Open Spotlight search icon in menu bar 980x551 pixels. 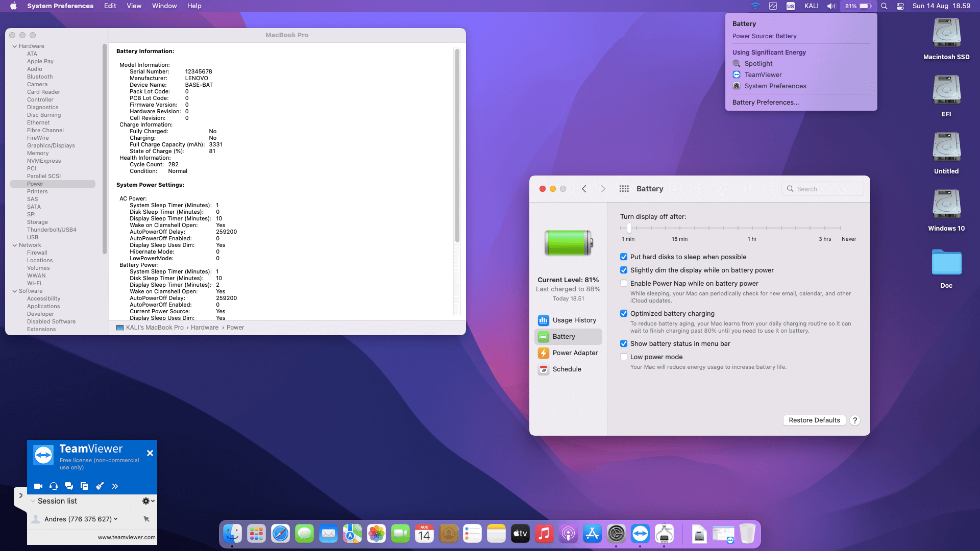point(884,6)
